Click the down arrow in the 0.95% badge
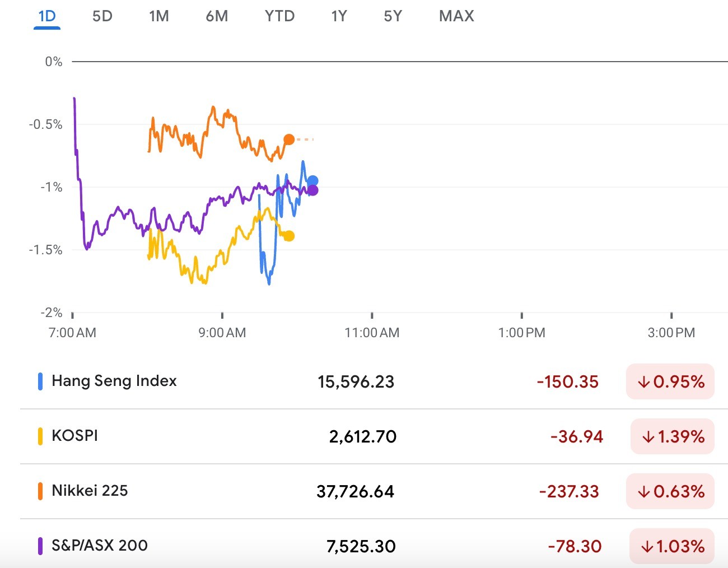728x568 pixels. pyautogui.click(x=644, y=382)
